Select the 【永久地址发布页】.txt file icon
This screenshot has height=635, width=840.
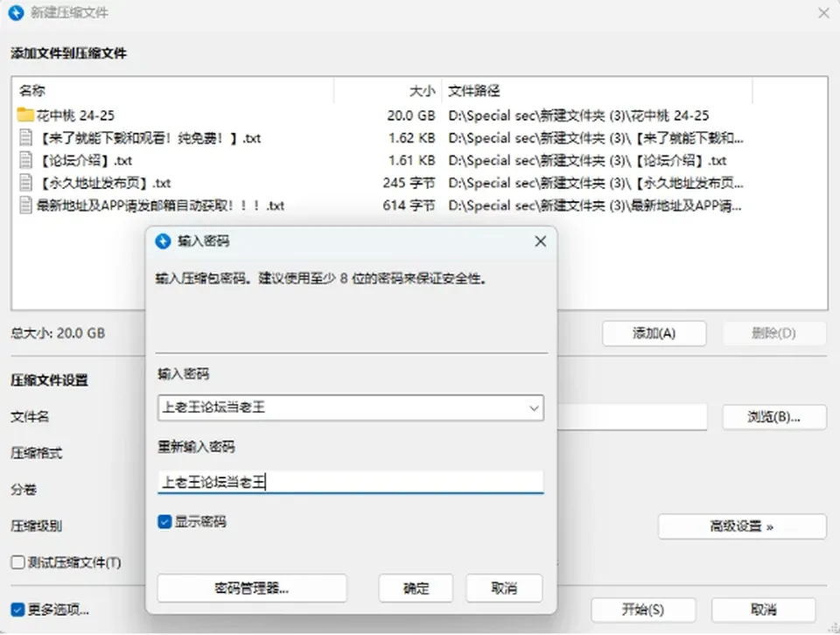click(25, 183)
